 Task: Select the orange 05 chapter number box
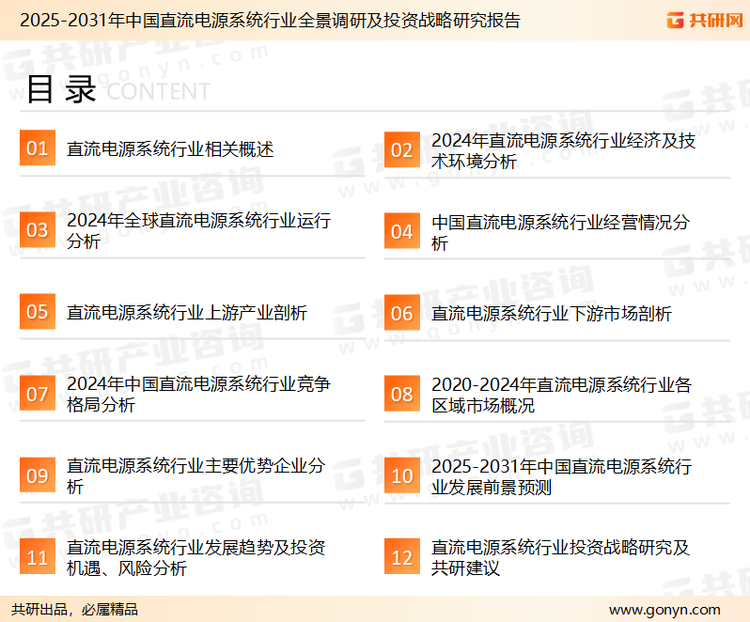pos(37,311)
